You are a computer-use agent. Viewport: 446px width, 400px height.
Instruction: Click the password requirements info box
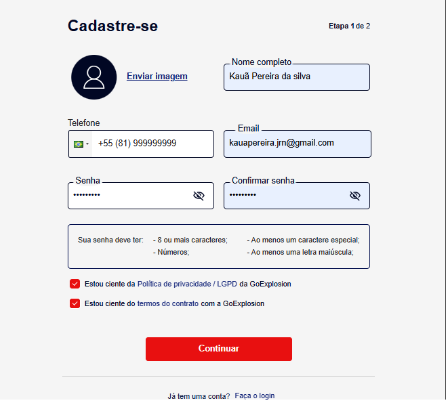click(219, 246)
